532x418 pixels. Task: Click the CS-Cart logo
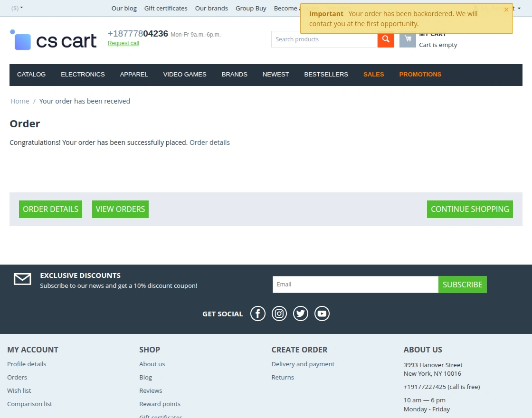[53, 40]
